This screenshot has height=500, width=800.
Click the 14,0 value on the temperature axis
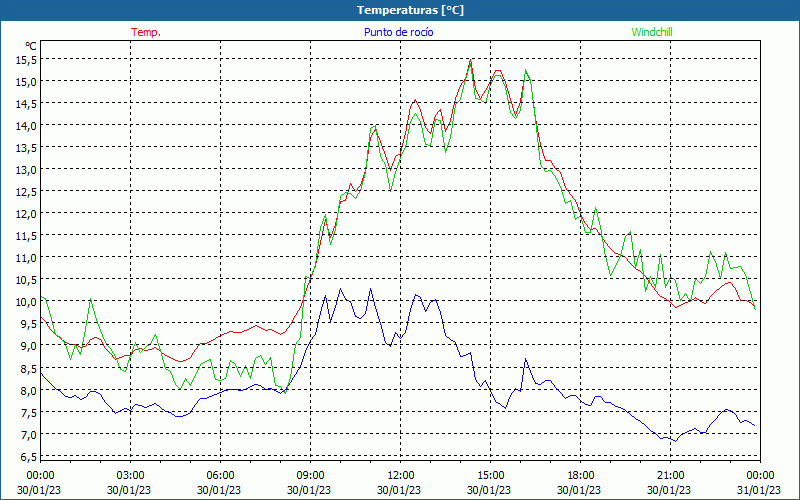(27, 126)
